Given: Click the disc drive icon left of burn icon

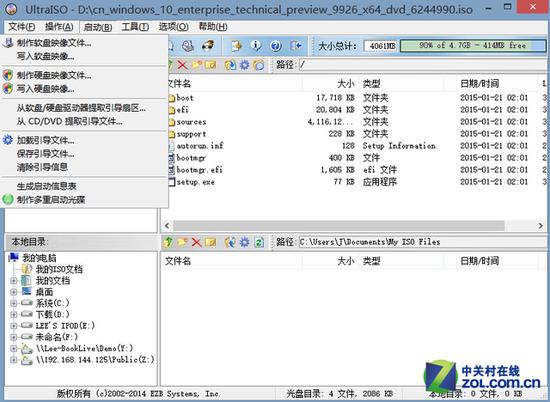Looking at the screenshot, I should pyautogui.click(x=188, y=46).
